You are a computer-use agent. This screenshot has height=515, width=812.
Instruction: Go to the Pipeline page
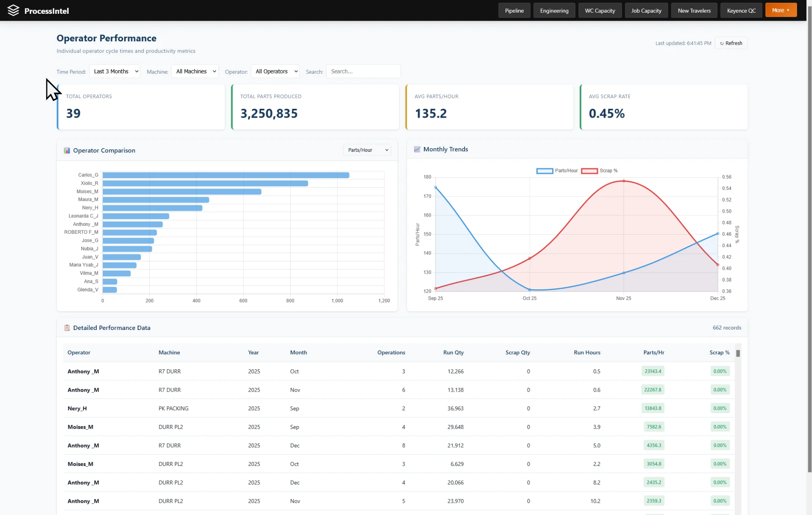(514, 11)
